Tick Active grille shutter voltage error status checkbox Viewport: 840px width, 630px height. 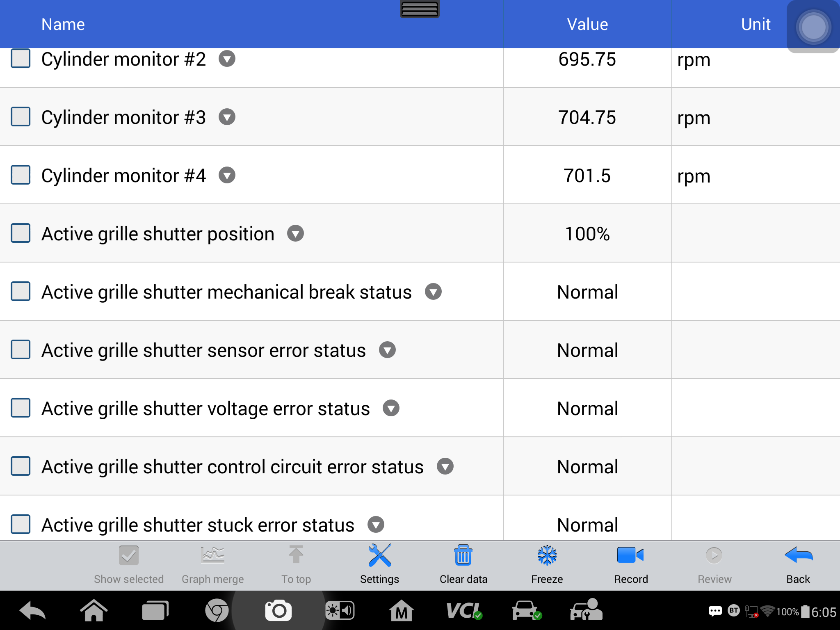[21, 408]
